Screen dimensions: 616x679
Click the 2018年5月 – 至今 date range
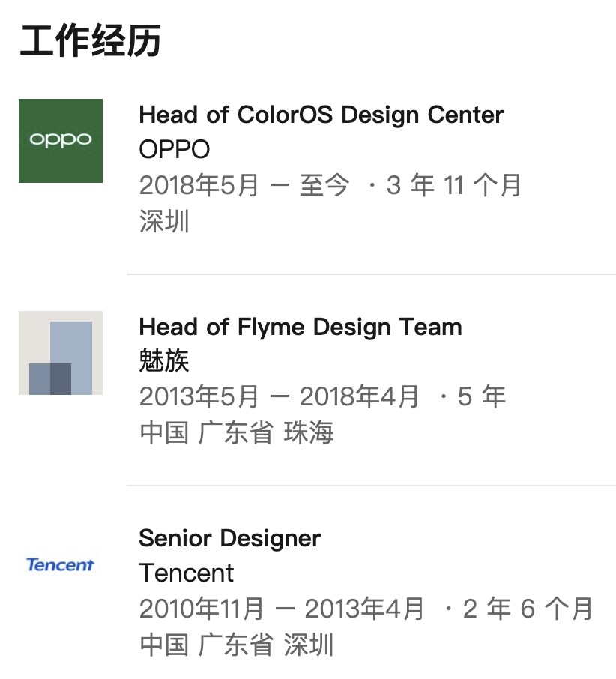click(x=244, y=185)
